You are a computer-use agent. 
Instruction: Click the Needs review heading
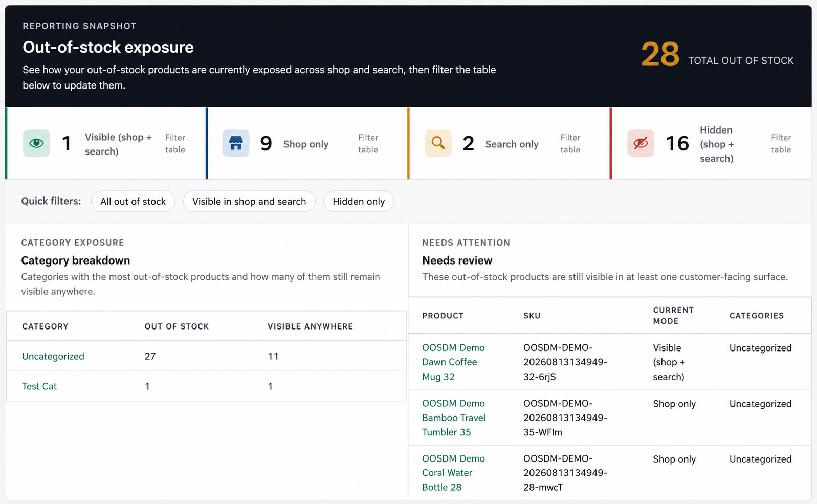457,260
